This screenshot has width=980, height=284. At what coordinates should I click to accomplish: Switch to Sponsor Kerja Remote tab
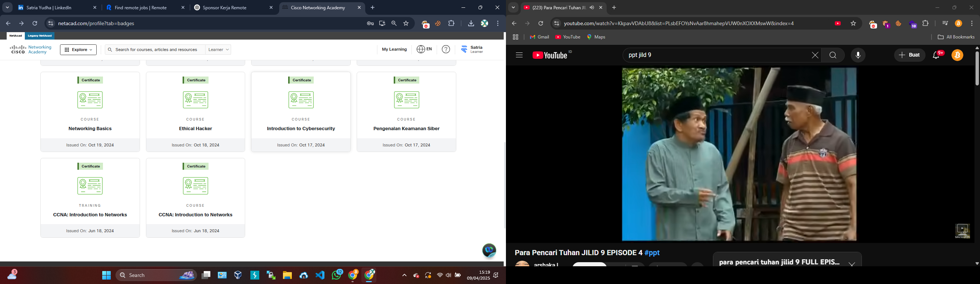[x=234, y=8]
